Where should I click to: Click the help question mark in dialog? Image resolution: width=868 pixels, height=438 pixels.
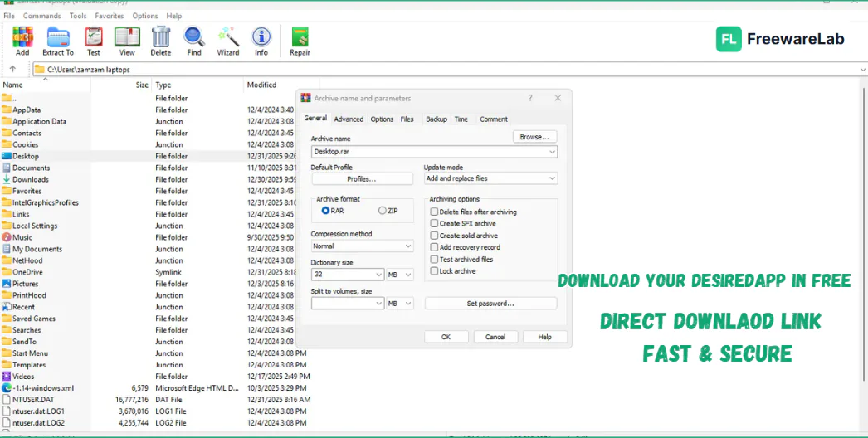[x=529, y=98]
